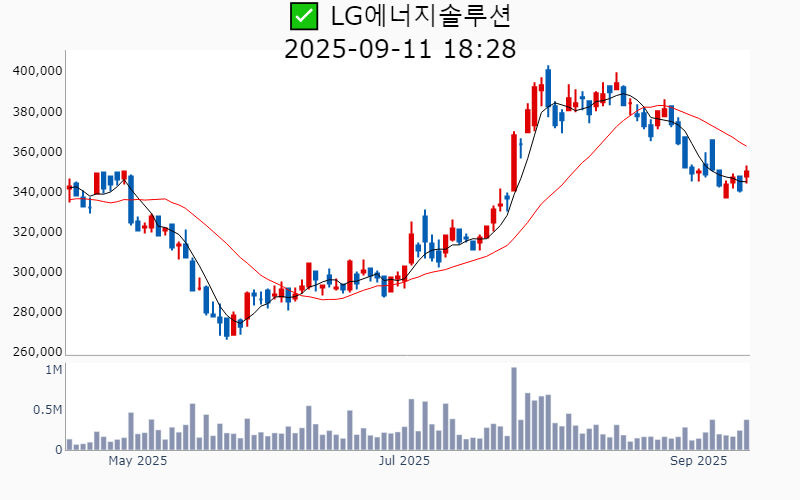Click the 400,000 price axis label
This screenshot has width=800, height=500.
click(x=37, y=71)
